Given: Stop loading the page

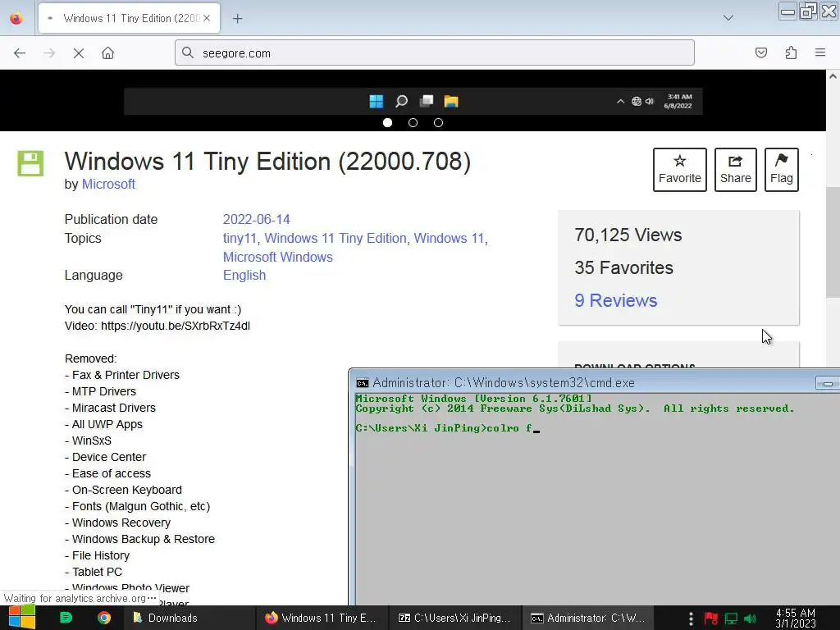Looking at the screenshot, I should pyautogui.click(x=78, y=53).
